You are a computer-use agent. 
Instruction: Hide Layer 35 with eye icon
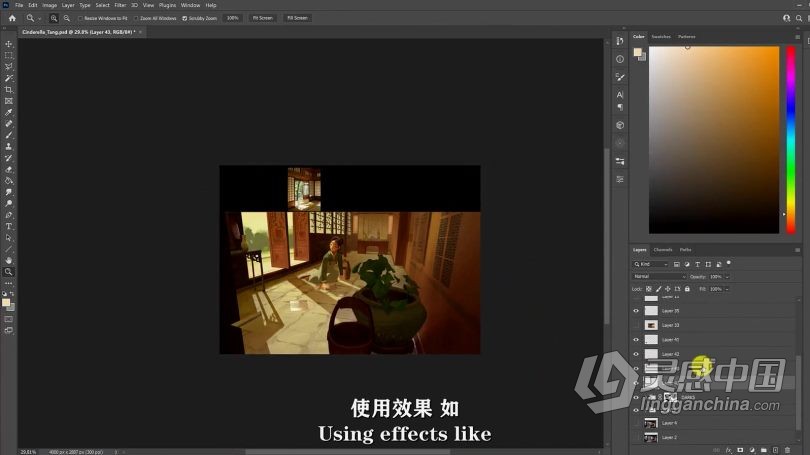click(636, 311)
